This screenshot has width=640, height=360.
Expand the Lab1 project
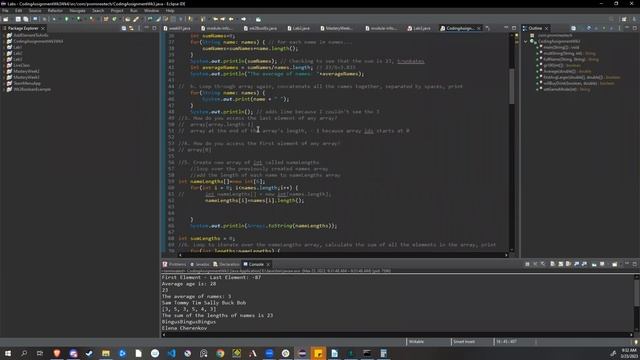coord(4,47)
